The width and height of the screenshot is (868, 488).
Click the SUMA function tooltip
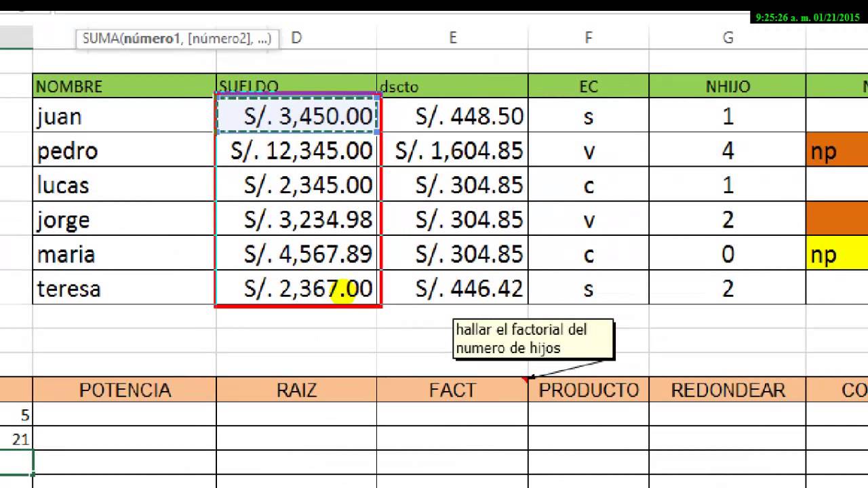[x=177, y=39]
